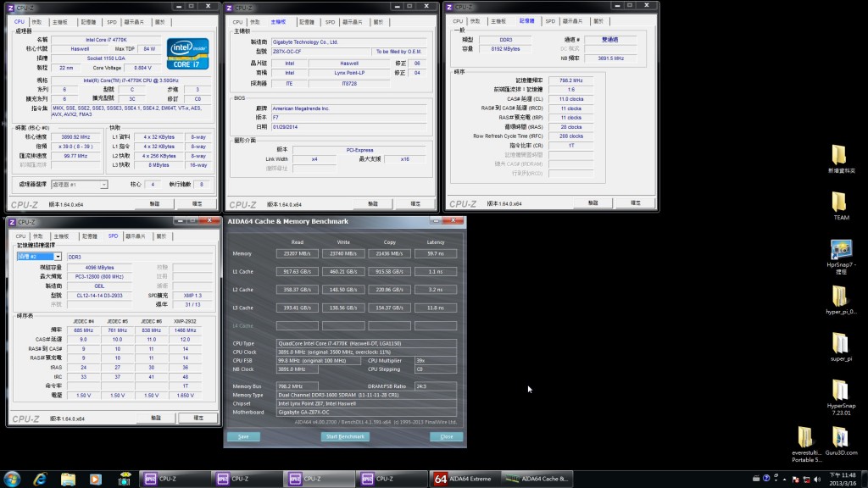Select the SPD tab in the CPU-Z mainboard window
The height and width of the screenshot is (488, 868).
point(330,22)
